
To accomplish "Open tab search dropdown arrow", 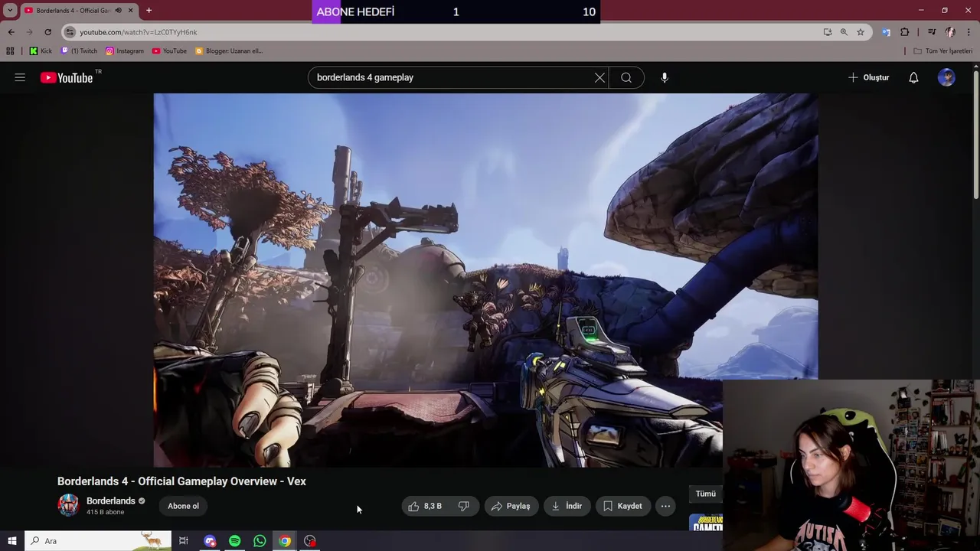I will coord(10,11).
